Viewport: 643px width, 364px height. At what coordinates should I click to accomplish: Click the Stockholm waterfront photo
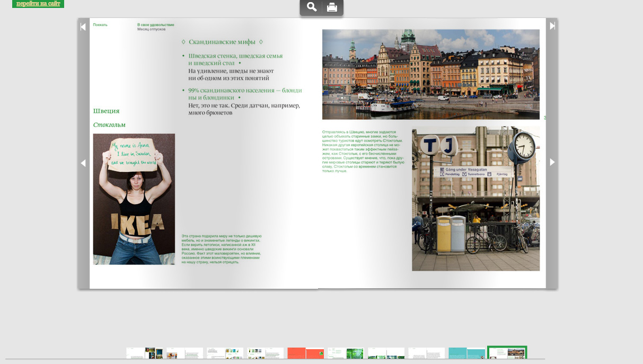pos(430,74)
